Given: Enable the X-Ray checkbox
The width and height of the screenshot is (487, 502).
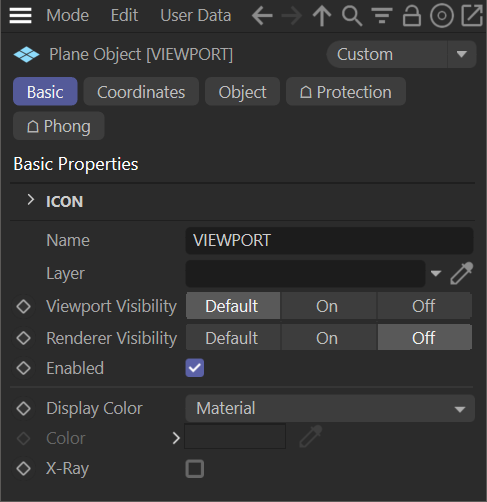Looking at the screenshot, I should [195, 469].
